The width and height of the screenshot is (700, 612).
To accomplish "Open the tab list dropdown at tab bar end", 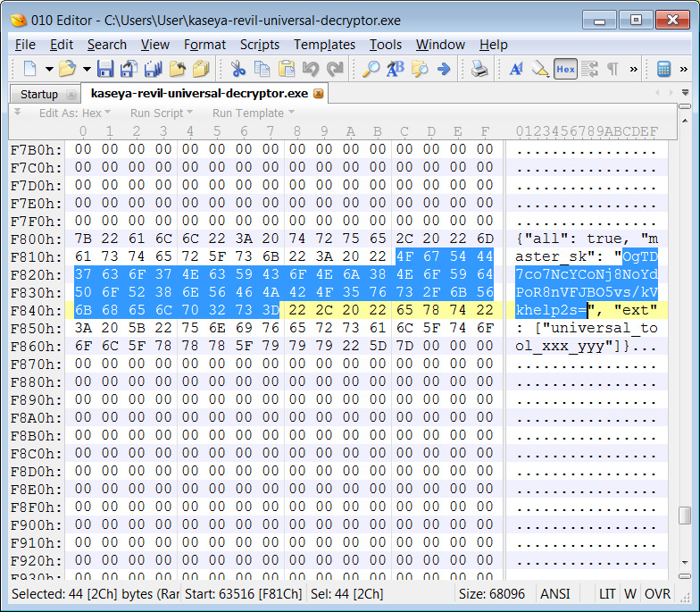I will point(686,93).
